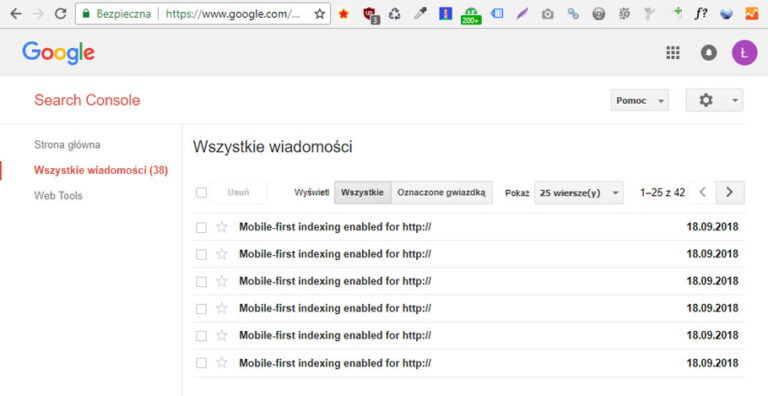Open the blue chain link extension
Screen dimensions: 768x396
pyautogui.click(x=573, y=14)
